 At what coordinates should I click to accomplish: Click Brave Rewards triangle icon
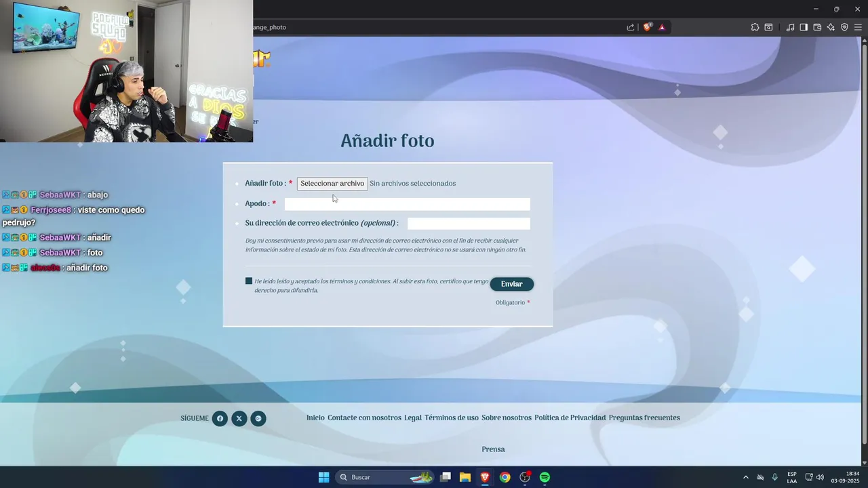point(662,27)
